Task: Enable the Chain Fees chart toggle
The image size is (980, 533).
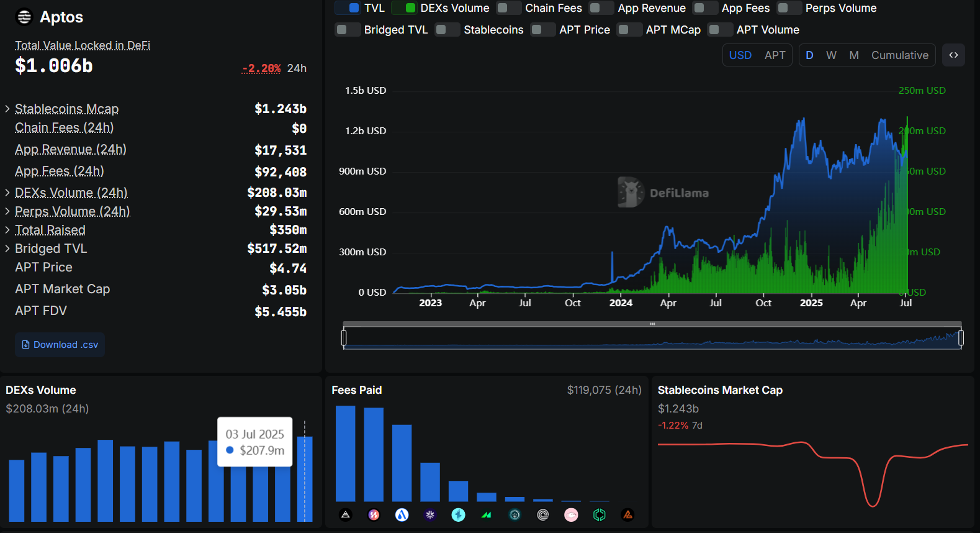Action: (509, 8)
